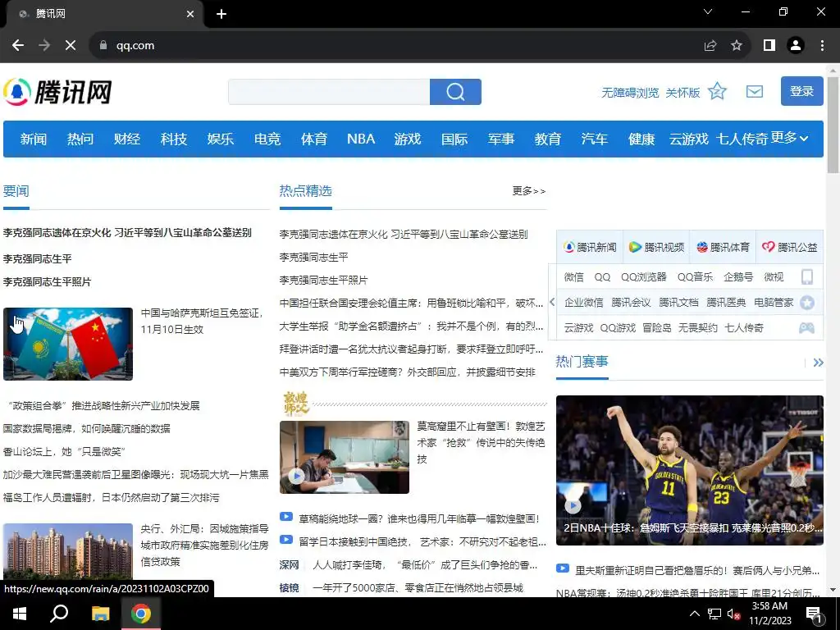Open 无障碍浏览 accessibility link
840x630 pixels.
[x=630, y=93]
